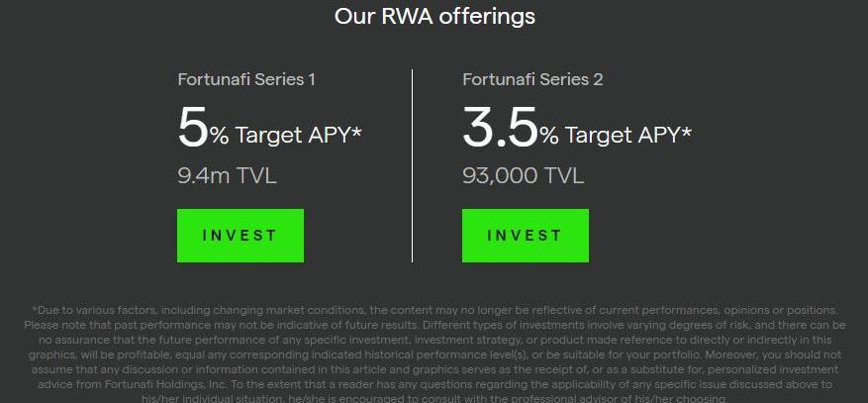The width and height of the screenshot is (868, 403).
Task: Click the disclaimer line starting 'Please note that past performance'
Action: click(434, 325)
